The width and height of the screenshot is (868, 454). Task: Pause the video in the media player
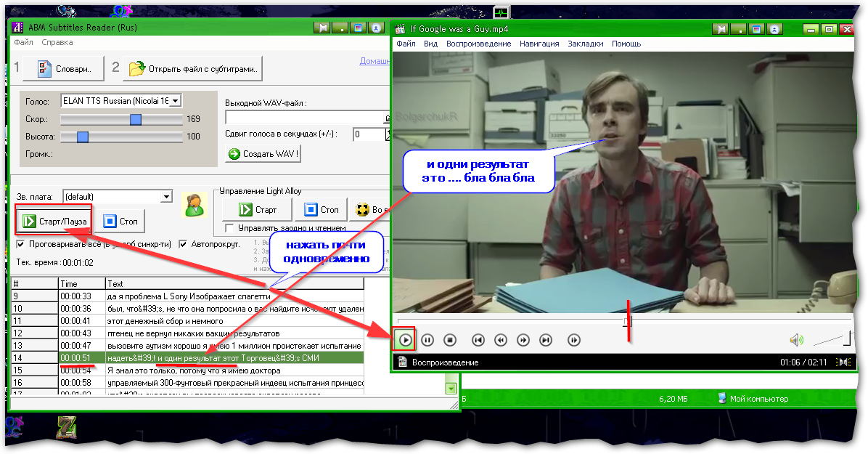[427, 340]
